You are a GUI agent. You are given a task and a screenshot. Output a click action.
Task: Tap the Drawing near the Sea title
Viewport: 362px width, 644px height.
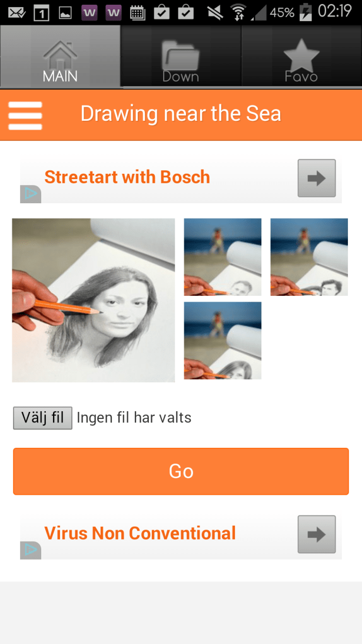[181, 114]
